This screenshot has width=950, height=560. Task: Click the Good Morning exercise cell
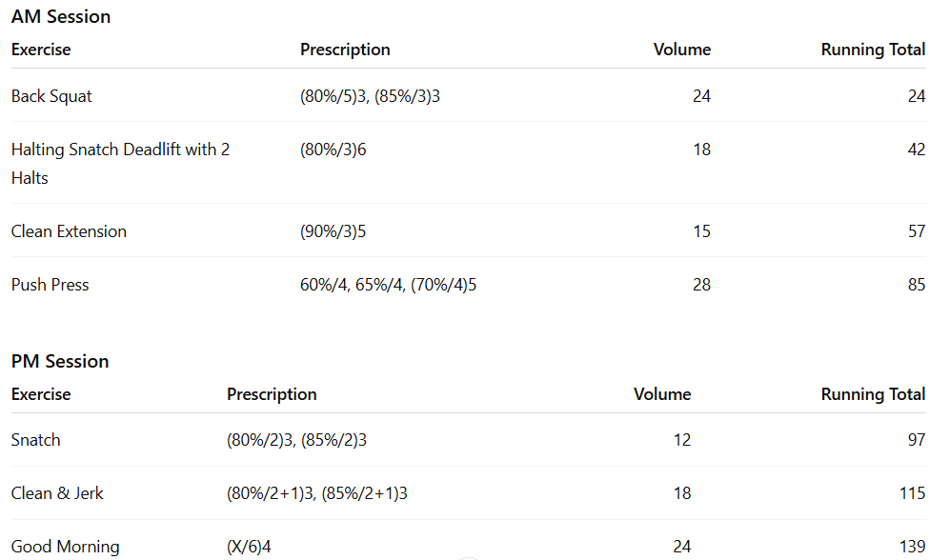[x=65, y=547]
